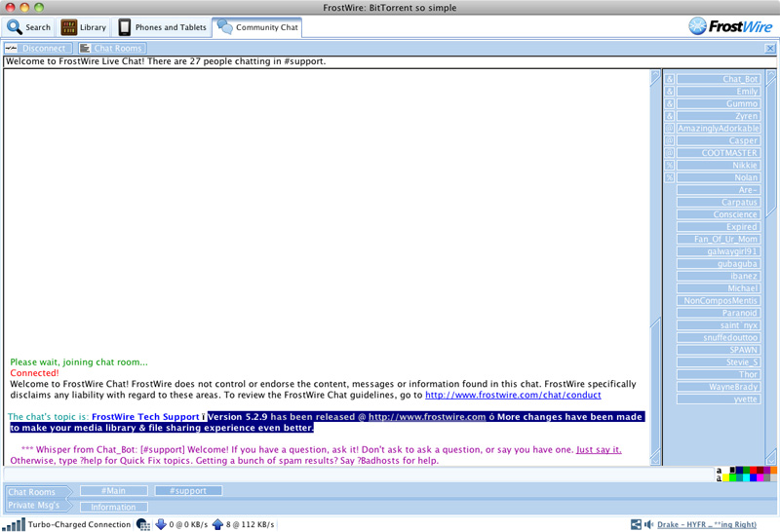The width and height of the screenshot is (780, 532).
Task: Click the & status icon beside Chat_Bot
Action: 670,79
